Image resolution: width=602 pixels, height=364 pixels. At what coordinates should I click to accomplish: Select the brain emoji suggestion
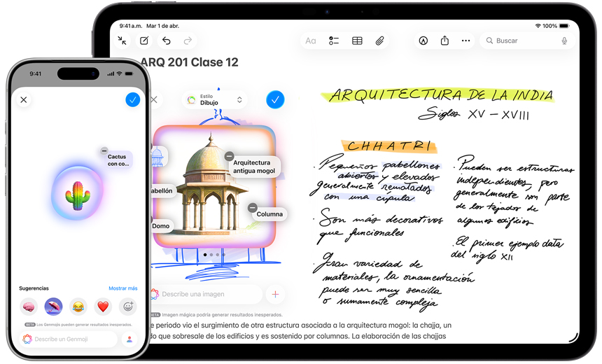29,307
